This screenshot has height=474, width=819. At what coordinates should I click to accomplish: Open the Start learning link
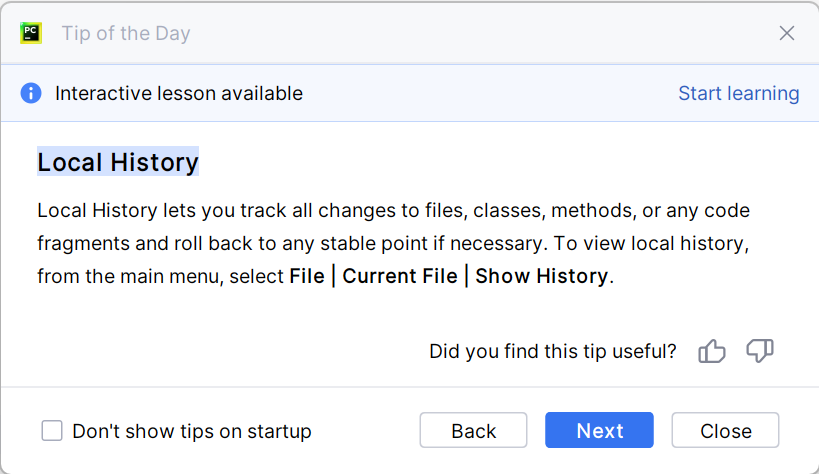(738, 93)
